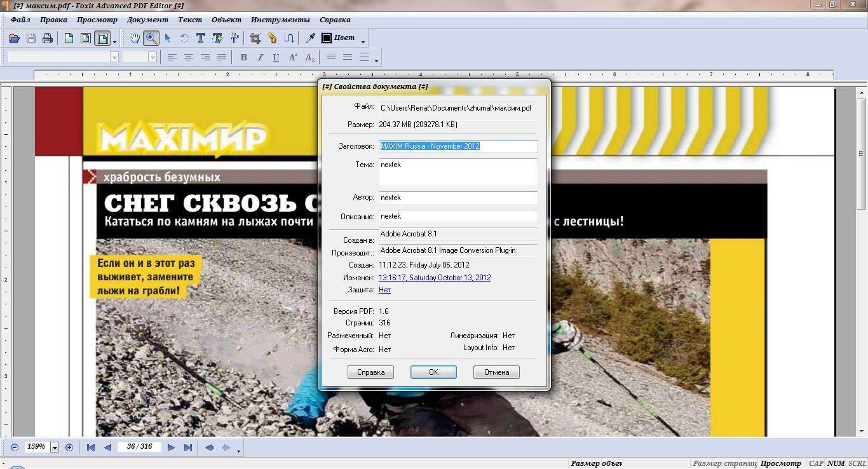Viewport: 868px width, 469px height.
Task: Click the black Цвет color swatch
Action: point(327,38)
